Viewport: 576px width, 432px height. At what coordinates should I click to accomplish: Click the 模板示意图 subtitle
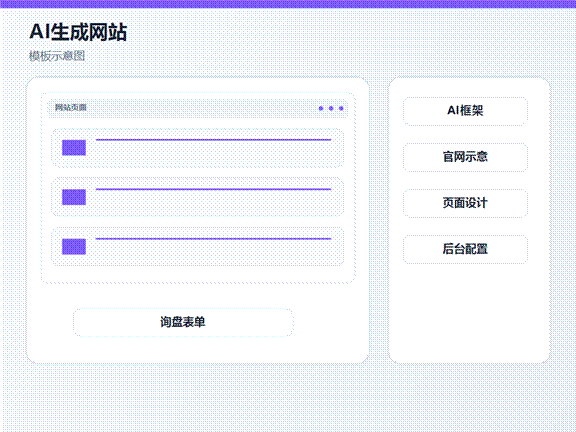tap(57, 56)
